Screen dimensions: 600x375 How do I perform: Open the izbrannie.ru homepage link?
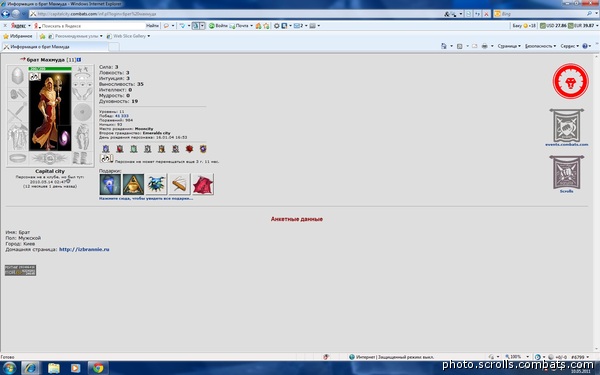click(84, 249)
